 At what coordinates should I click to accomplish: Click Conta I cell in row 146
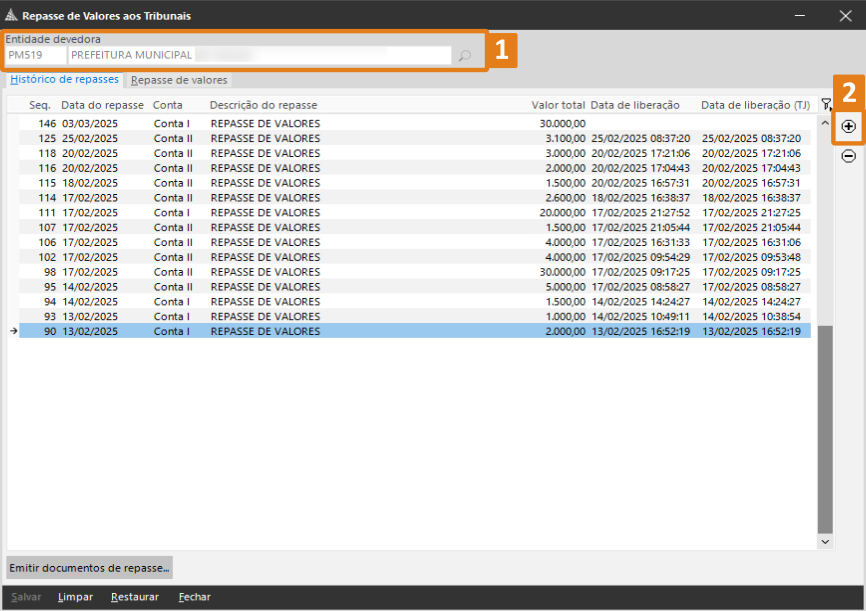[172, 123]
